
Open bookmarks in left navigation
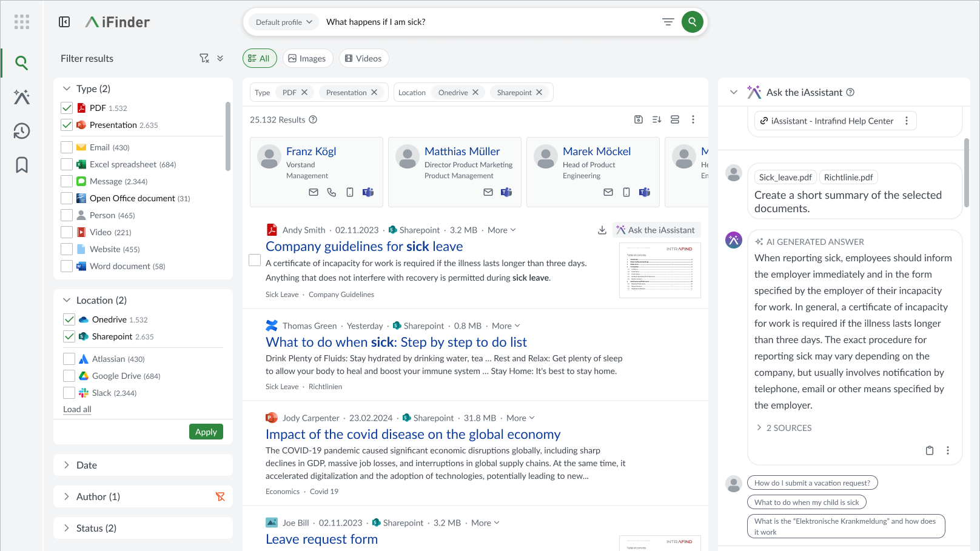pyautogui.click(x=22, y=165)
